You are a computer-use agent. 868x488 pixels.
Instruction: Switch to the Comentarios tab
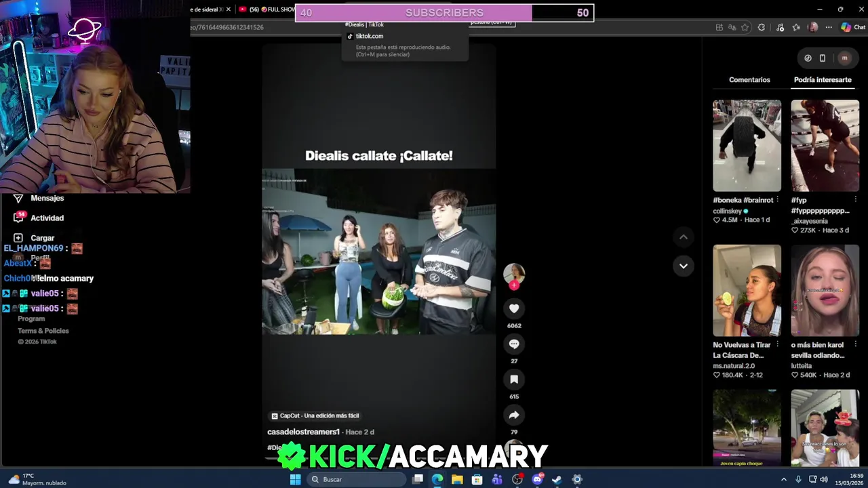coord(749,80)
